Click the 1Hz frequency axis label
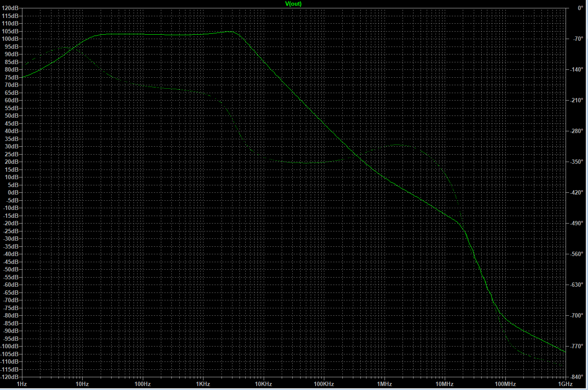This screenshot has height=390, width=588. click(x=22, y=384)
